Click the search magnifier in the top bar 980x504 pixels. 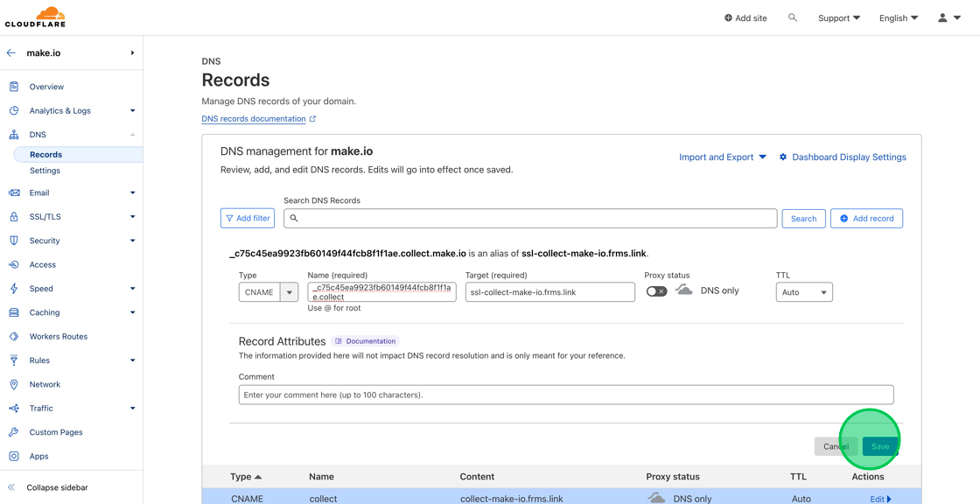[793, 17]
